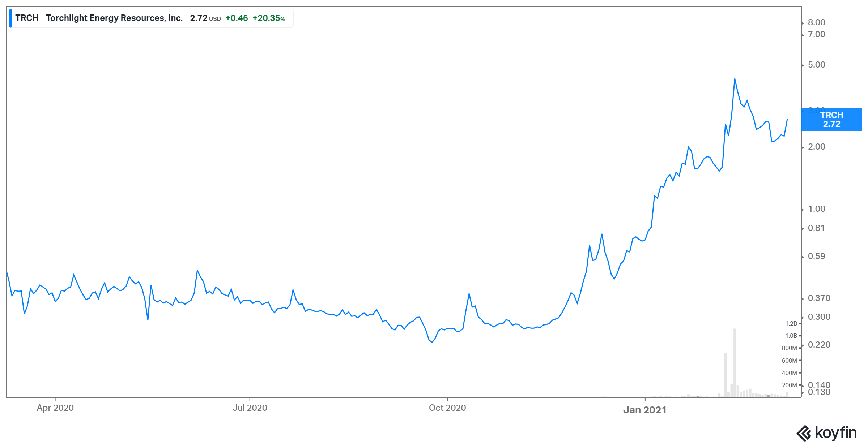Screen dimensions: 868x448
Task: Click the 5.00 price axis label
Action: 817,65
